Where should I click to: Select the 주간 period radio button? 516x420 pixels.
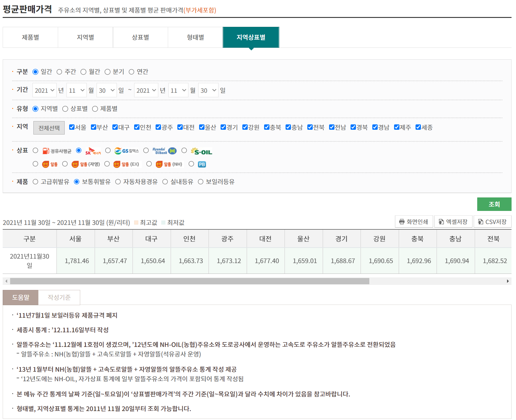[x=59, y=72]
